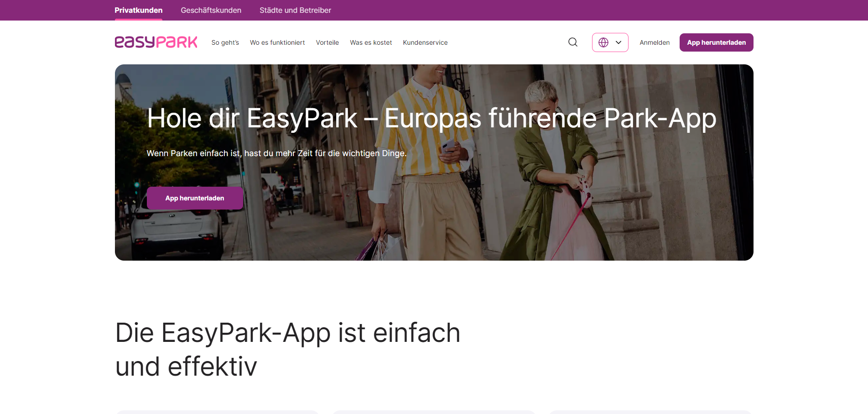
Task: Open the search magnifier icon
Action: point(573,42)
